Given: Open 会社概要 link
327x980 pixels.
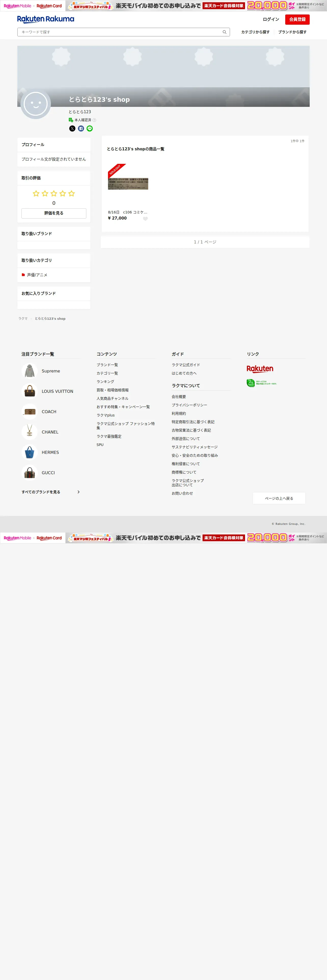Looking at the screenshot, I should [179, 397].
